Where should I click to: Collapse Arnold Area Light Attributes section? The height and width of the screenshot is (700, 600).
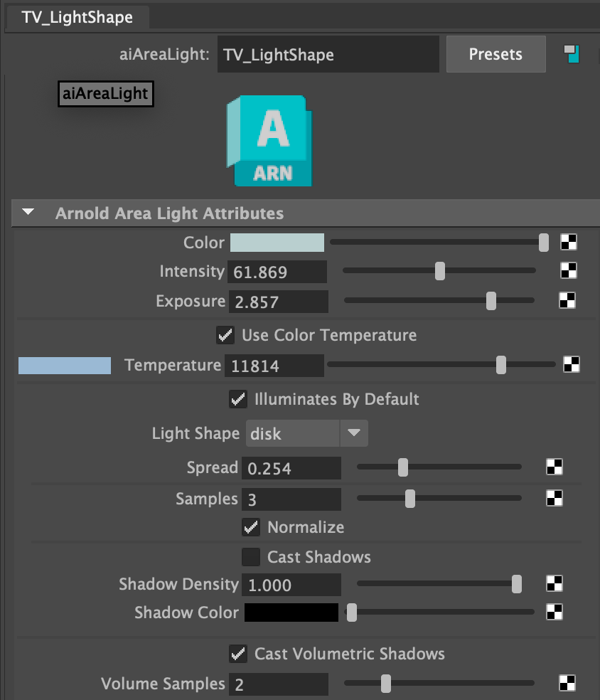pyautogui.click(x=28, y=213)
